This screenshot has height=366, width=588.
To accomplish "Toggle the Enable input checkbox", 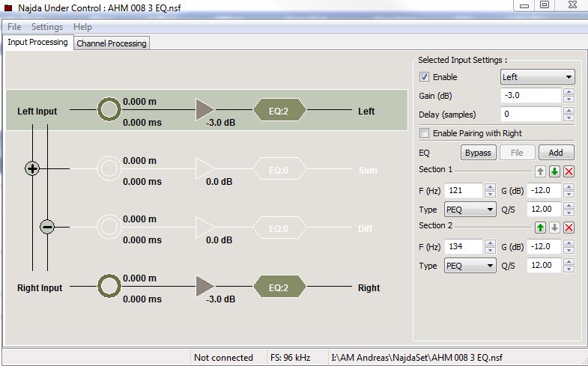I will (x=424, y=77).
